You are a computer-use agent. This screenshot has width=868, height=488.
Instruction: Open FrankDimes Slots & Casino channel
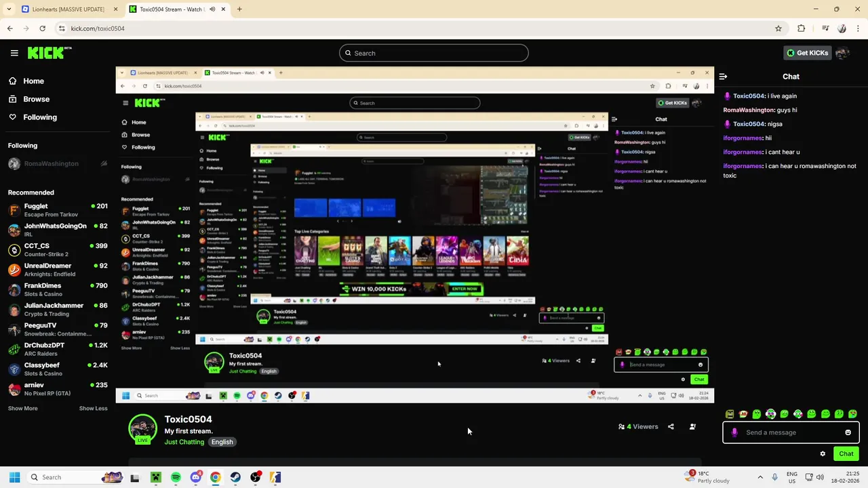58,289
